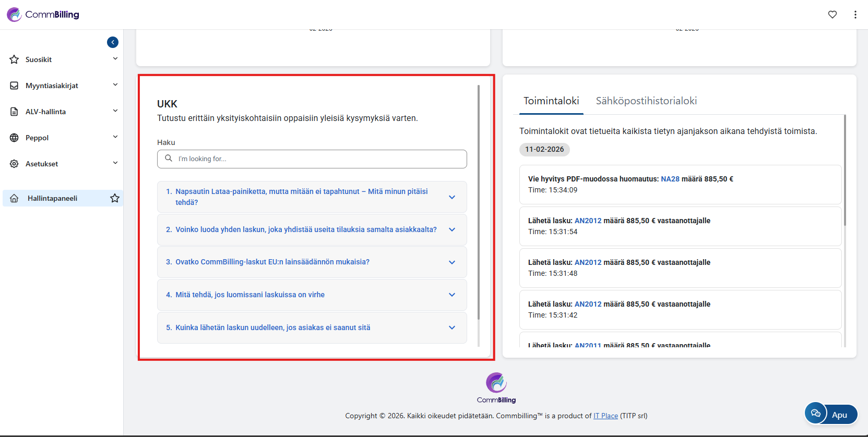Click the Peppol globe icon
This screenshot has width=868, height=437.
pos(14,138)
